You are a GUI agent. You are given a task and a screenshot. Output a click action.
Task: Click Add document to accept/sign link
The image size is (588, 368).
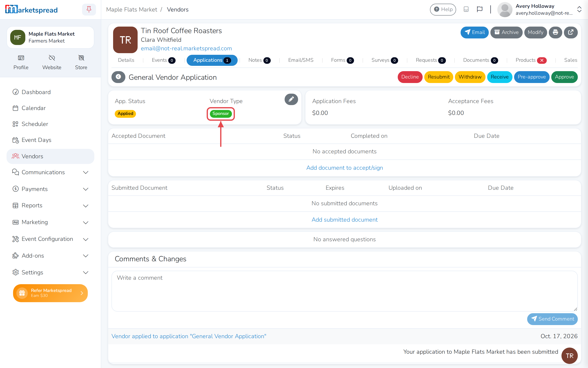click(x=344, y=168)
